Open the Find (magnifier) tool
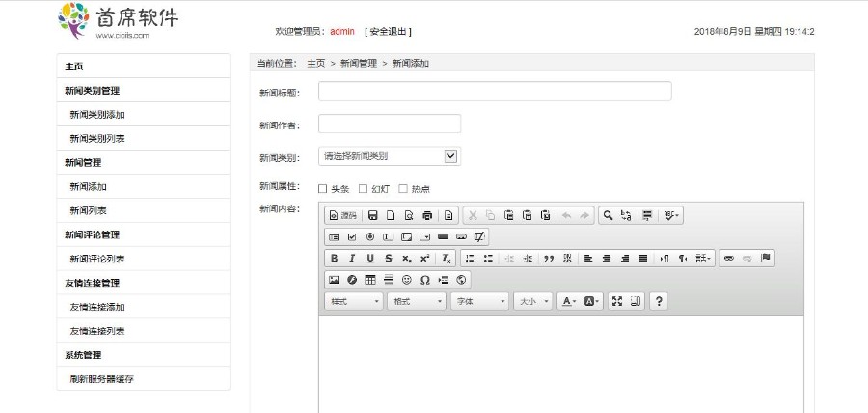Screen dimensions: 868x413 (608, 215)
